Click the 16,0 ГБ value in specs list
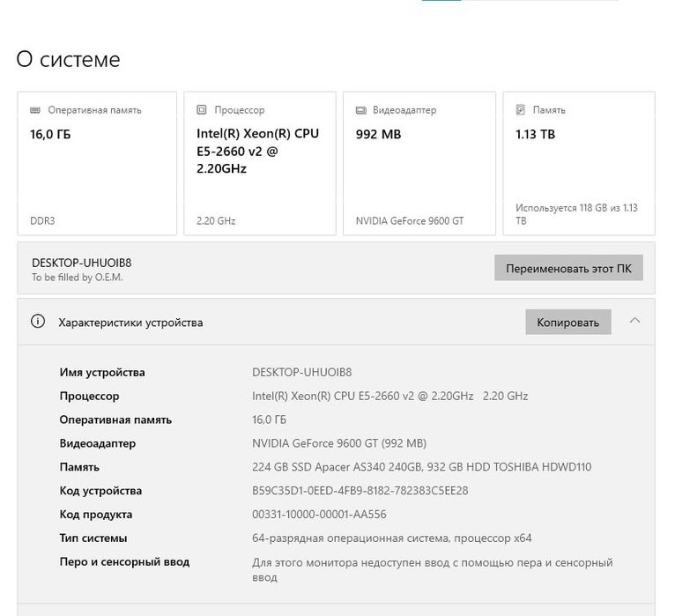Screen dimensions: 675x616 click(269, 419)
